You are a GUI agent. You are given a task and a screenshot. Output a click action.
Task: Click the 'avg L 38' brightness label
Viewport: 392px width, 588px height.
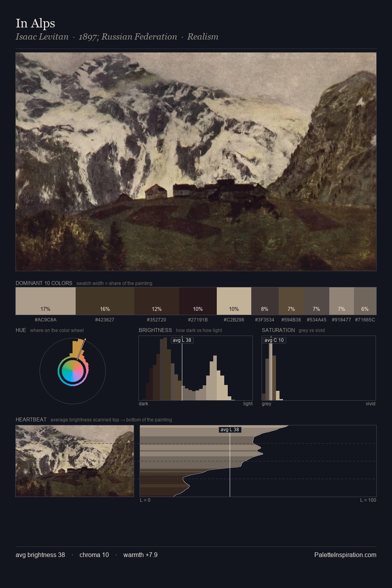pyautogui.click(x=182, y=340)
